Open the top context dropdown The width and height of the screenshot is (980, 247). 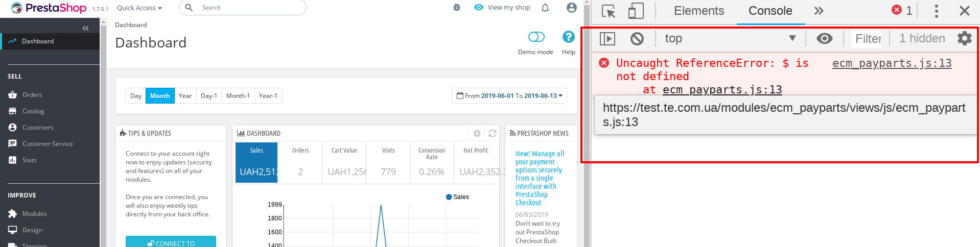click(730, 38)
